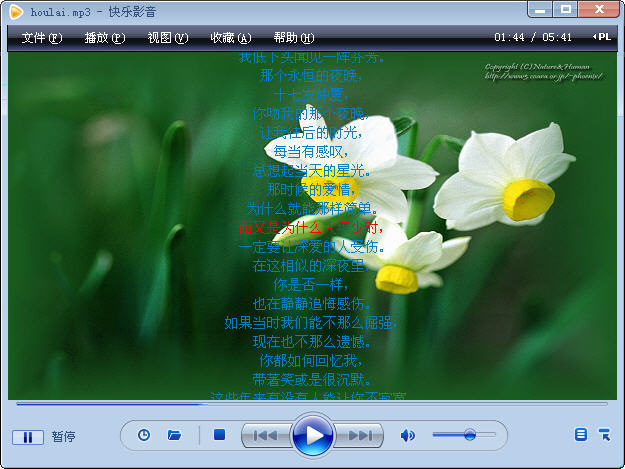Click the large round play button
625x469 pixels.
(312, 436)
